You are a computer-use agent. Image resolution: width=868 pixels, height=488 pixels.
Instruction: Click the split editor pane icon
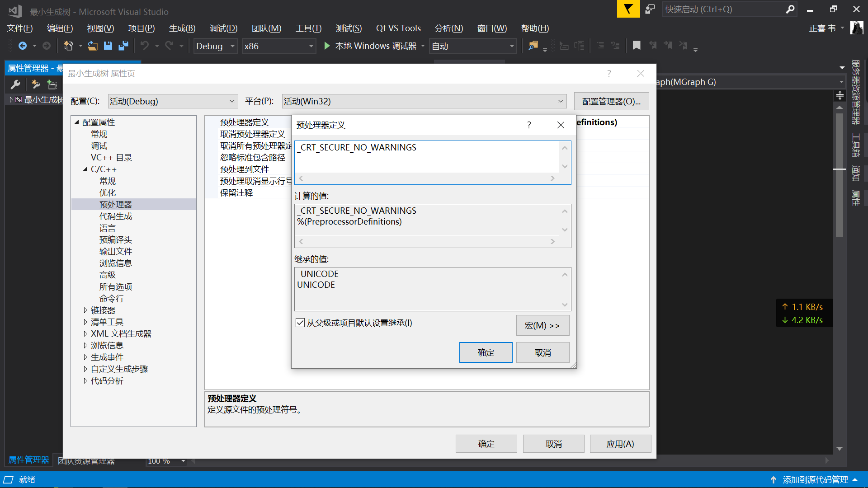840,95
